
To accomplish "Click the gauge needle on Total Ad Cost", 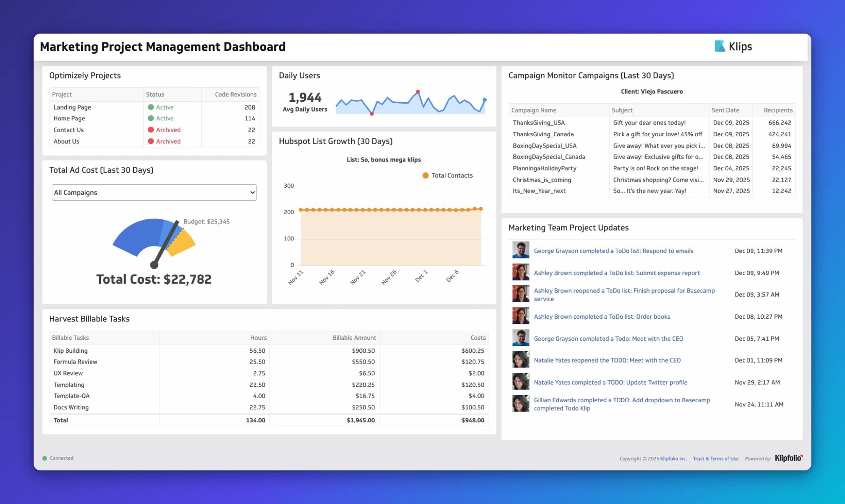I will point(165,244).
